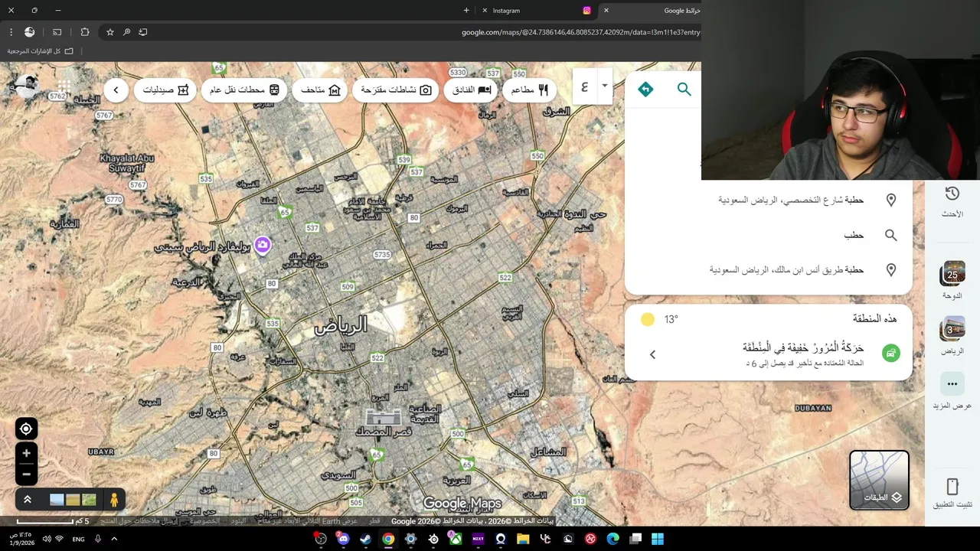The height and width of the screenshot is (551, 980).
Task: Advance the category chips with the arrow
Action: tap(116, 90)
